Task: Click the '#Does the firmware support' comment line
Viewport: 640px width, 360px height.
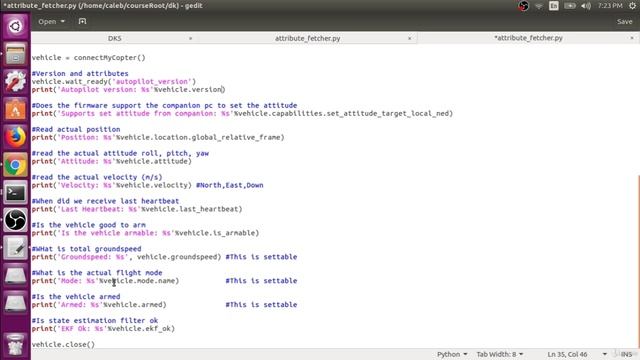Action: pyautogui.click(x=164, y=105)
